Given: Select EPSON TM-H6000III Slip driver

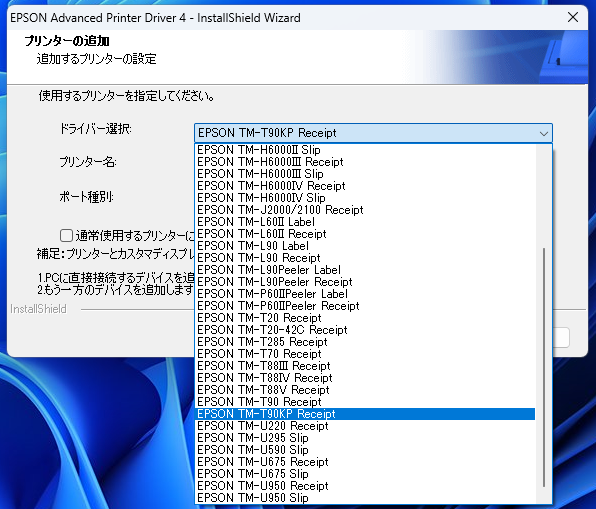Looking at the screenshot, I should [x=365, y=174].
